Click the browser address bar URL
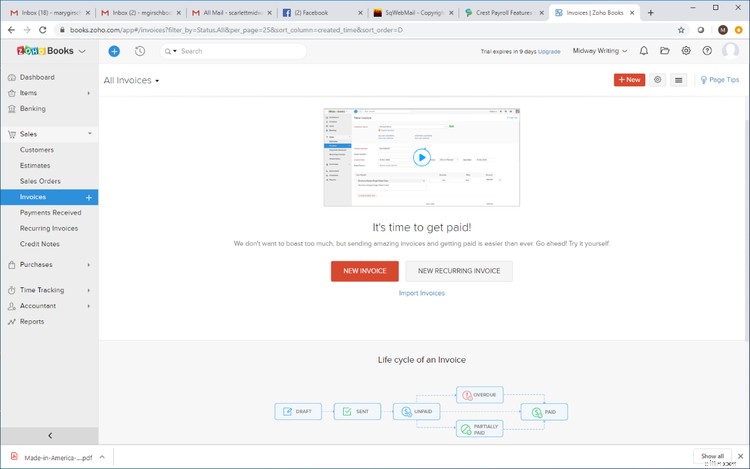 (236, 30)
